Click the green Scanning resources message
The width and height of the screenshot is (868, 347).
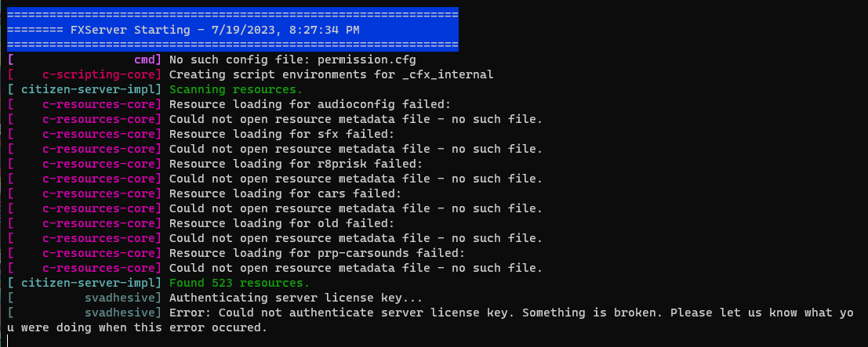click(239, 89)
